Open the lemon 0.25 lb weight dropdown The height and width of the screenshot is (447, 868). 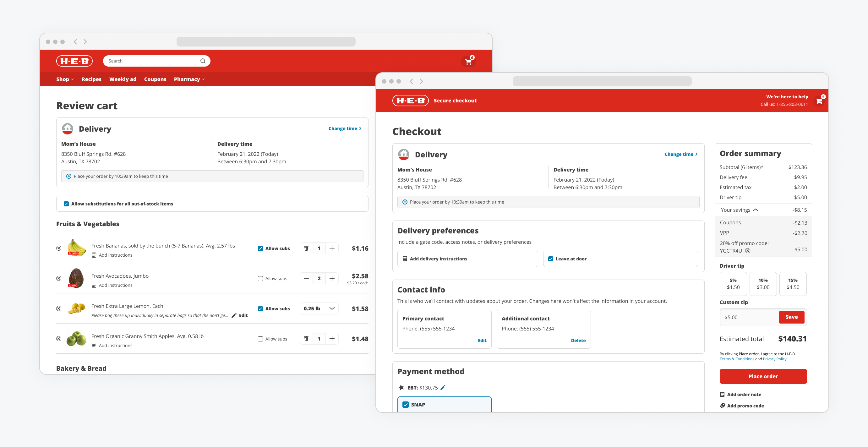(x=319, y=308)
